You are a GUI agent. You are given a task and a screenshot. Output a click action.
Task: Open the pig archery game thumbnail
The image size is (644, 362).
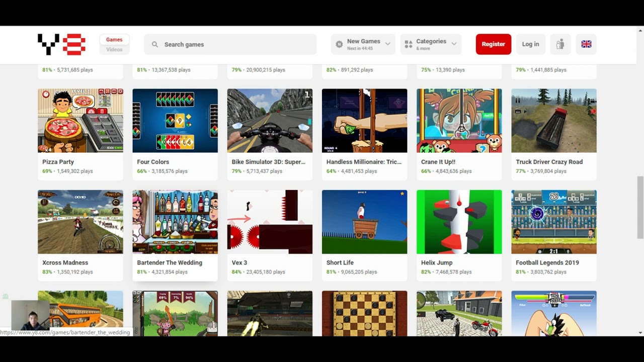(175, 313)
